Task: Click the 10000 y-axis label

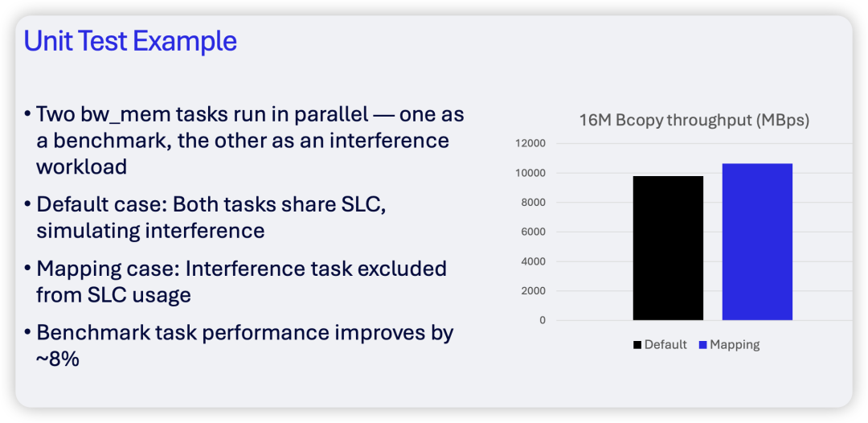Action: pos(530,174)
